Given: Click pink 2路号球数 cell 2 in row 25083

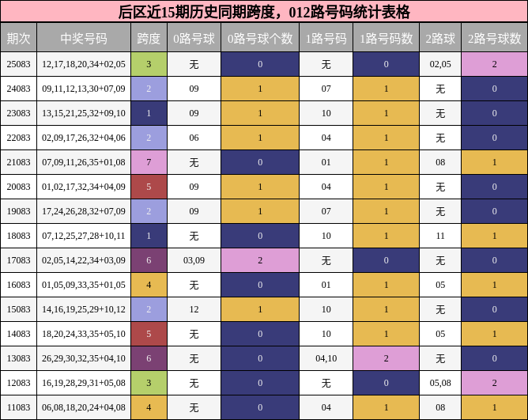Looking at the screenshot, I should (x=494, y=64).
